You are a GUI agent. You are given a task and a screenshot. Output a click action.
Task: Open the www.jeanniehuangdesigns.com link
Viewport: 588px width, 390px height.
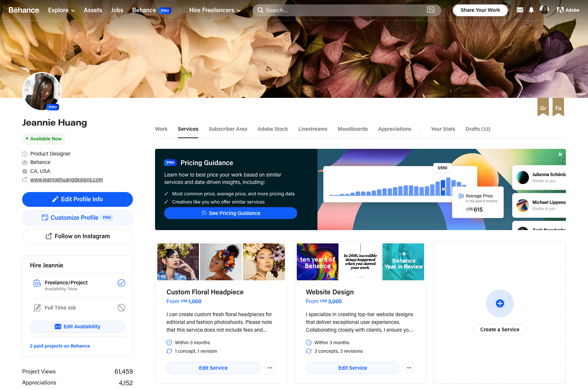[66, 179]
